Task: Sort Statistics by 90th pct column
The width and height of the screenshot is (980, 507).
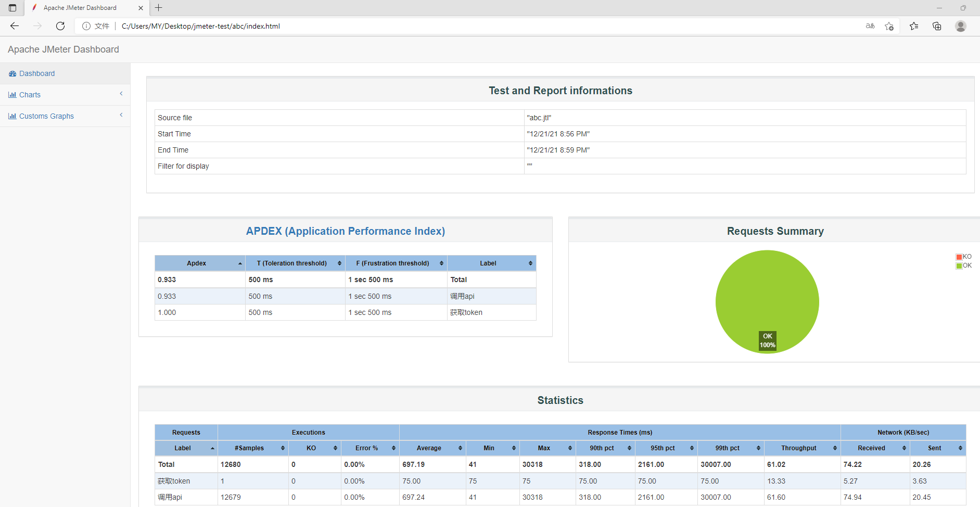Action: click(x=605, y=448)
